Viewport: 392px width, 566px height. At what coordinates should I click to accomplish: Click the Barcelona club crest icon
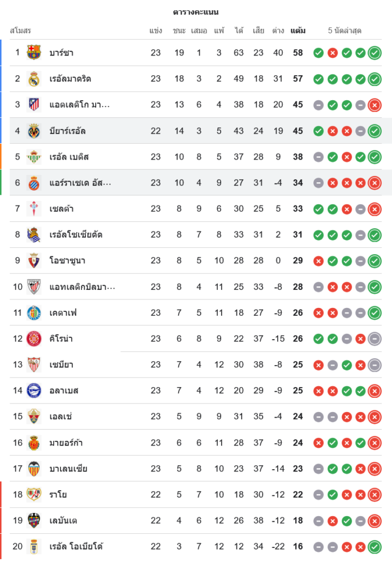tap(34, 53)
